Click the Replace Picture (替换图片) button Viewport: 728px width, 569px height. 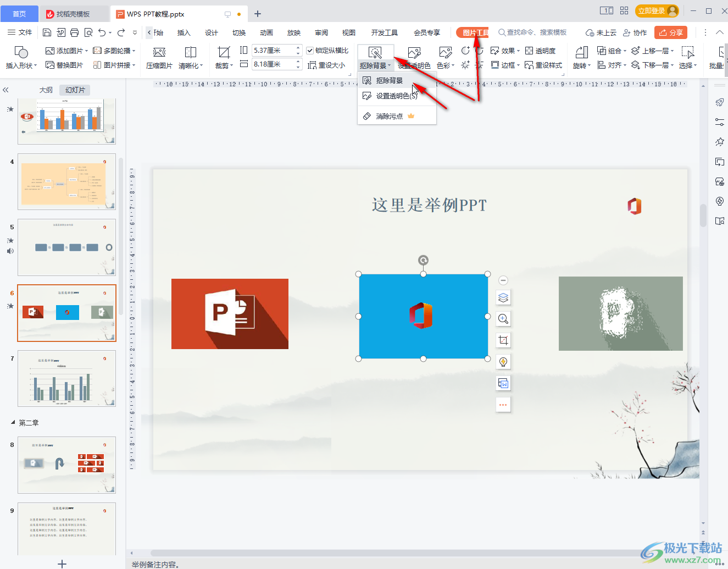(x=64, y=65)
